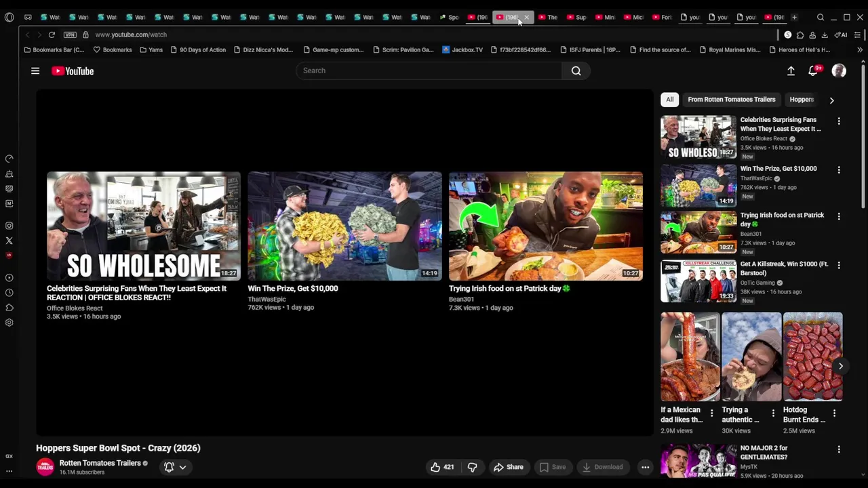This screenshot has height=488, width=868.
Task: Open YouTube notifications bell
Action: click(813, 70)
